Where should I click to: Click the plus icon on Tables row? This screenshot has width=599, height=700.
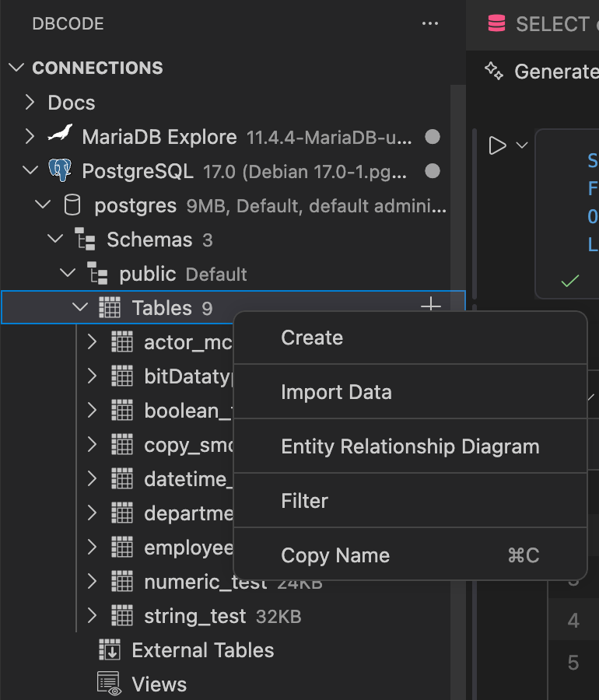431,305
